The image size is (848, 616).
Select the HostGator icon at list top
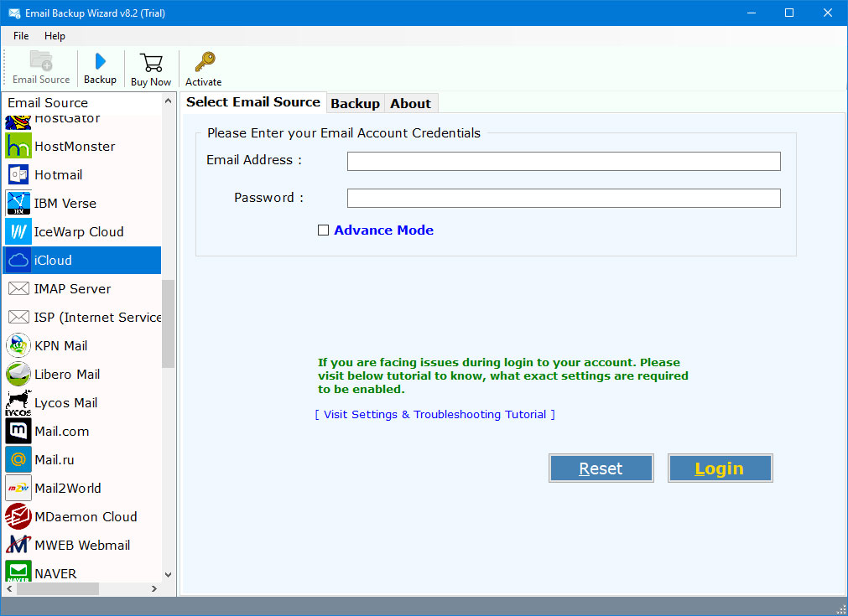click(x=18, y=122)
